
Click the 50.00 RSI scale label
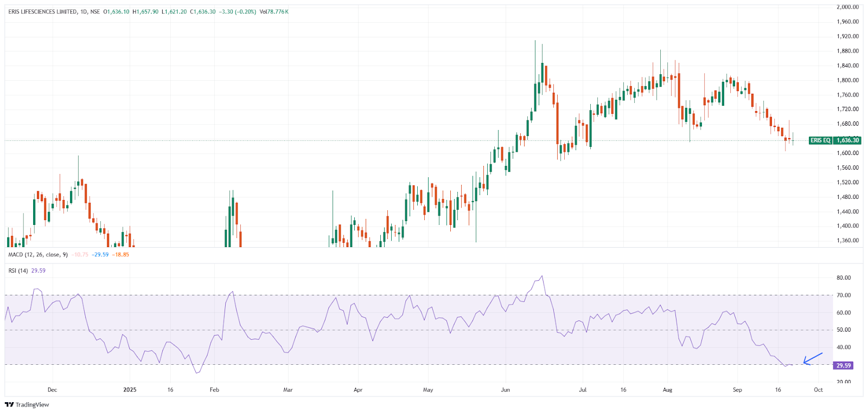[844, 330]
